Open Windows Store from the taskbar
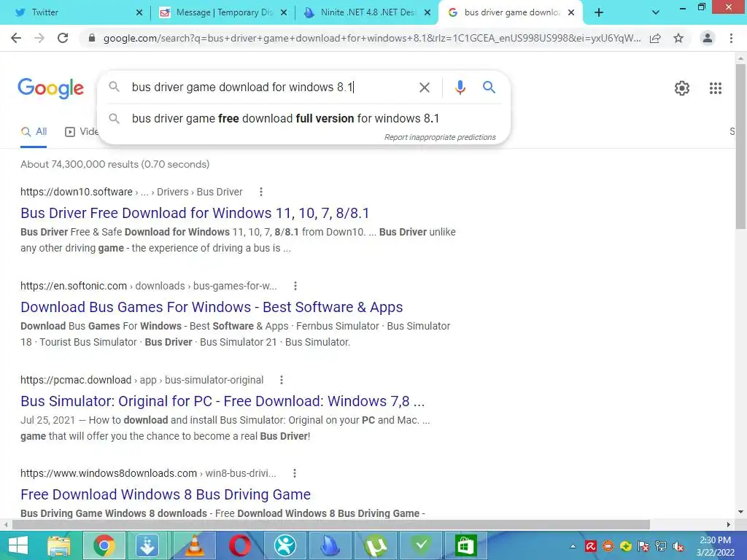Viewport: 747px width, 560px height. 465,545
